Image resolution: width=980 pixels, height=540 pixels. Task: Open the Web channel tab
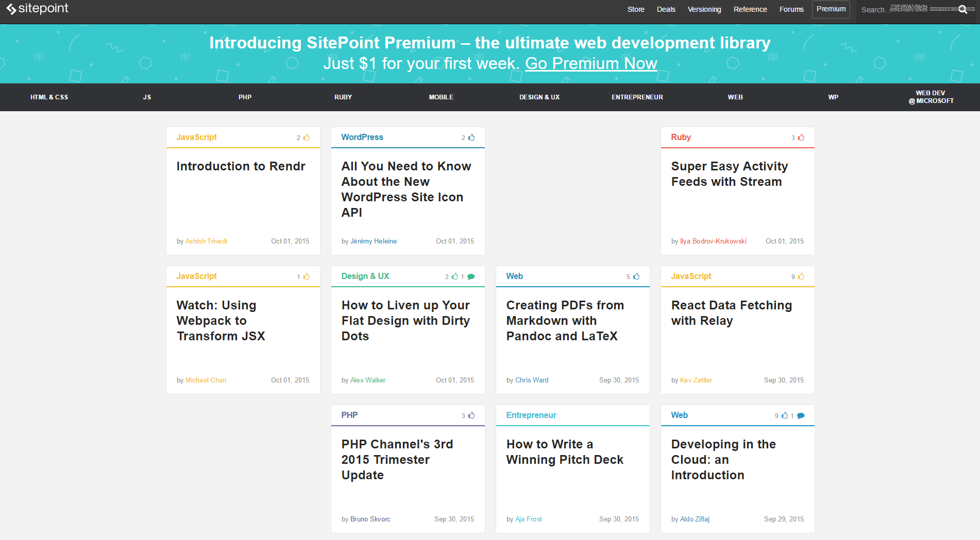tap(735, 97)
